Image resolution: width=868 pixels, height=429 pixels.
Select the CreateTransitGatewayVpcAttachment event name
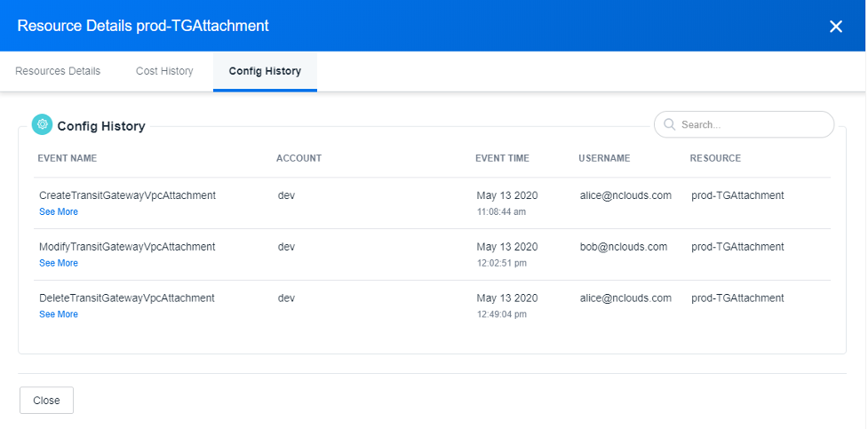[x=127, y=195]
